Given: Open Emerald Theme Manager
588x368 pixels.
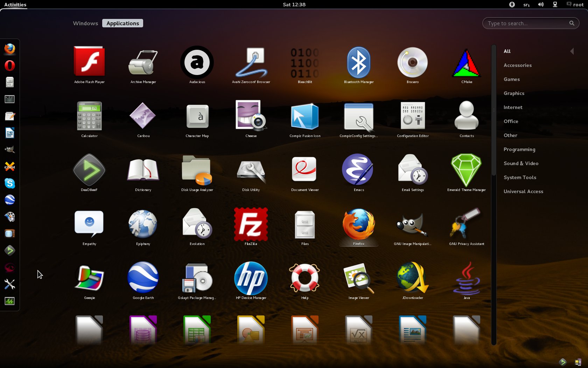Looking at the screenshot, I should [x=466, y=170].
